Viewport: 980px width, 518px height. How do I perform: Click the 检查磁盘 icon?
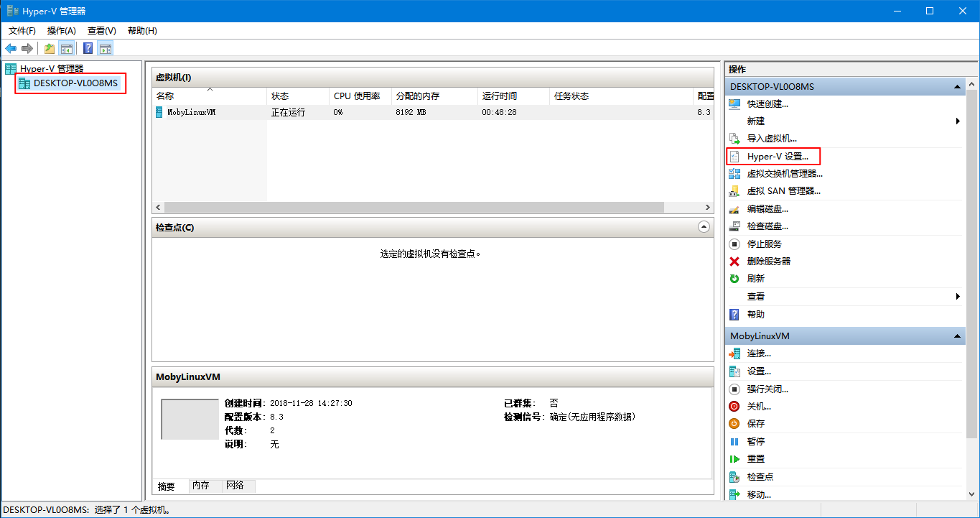(734, 226)
